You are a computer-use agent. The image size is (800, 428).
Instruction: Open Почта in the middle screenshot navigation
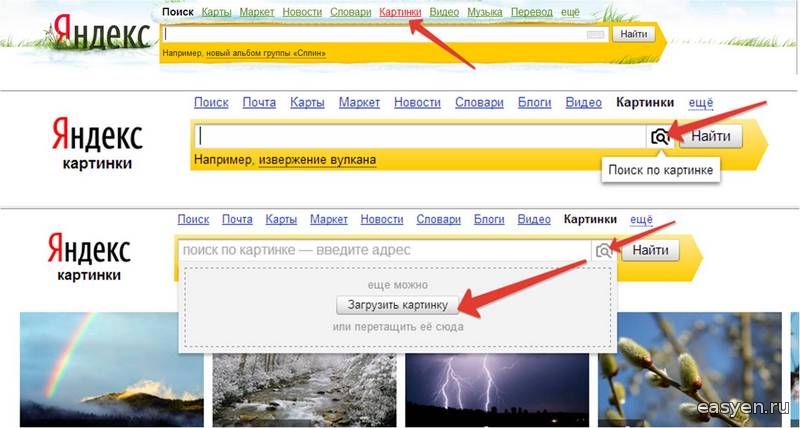259,103
